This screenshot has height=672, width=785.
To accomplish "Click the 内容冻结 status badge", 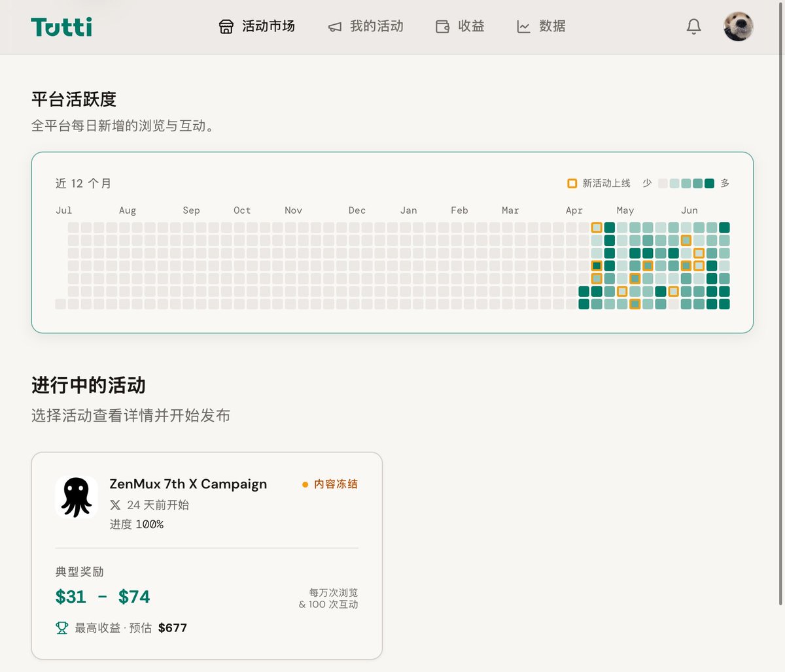I will [x=330, y=484].
